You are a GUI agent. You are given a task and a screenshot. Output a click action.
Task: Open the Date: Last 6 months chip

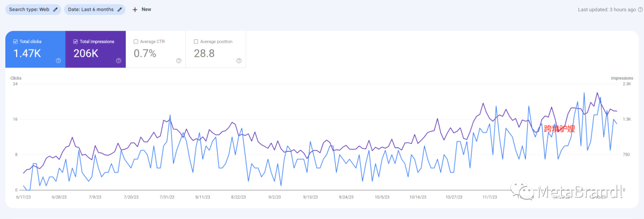click(x=94, y=10)
